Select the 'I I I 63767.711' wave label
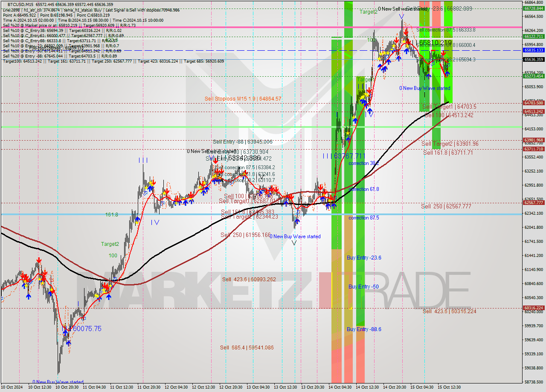This screenshot has height=392, width=546. point(344,156)
